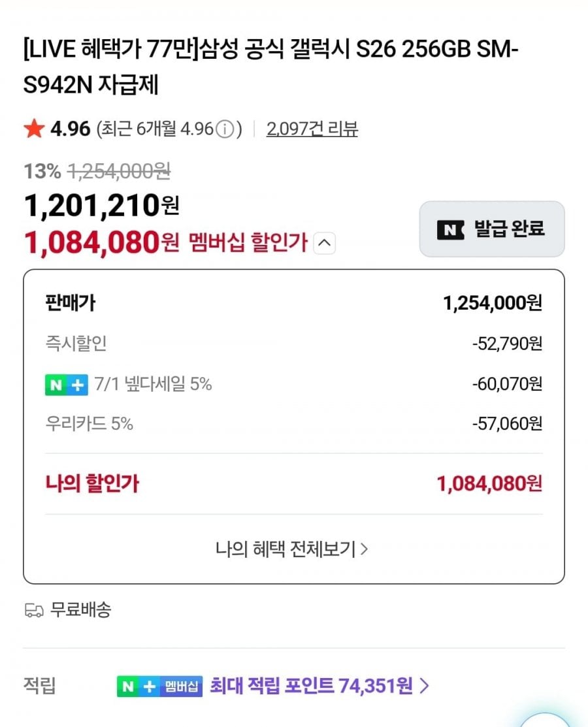The image size is (588, 727).
Task: Click the red star rating icon
Action: point(34,129)
